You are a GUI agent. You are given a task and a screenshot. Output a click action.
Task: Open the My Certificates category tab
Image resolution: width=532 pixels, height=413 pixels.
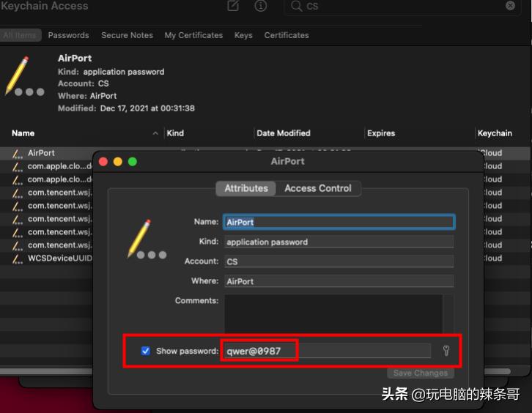click(193, 35)
